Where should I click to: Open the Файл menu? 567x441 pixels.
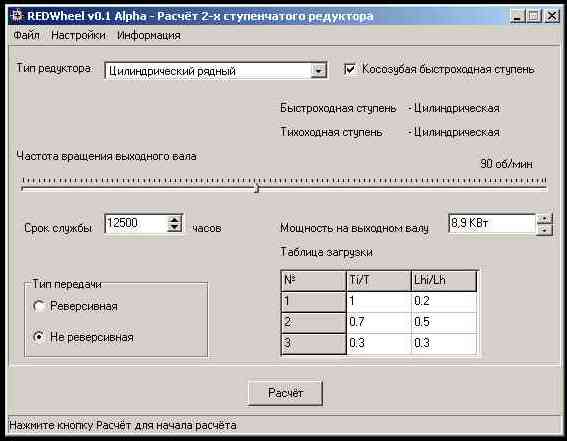coord(26,35)
